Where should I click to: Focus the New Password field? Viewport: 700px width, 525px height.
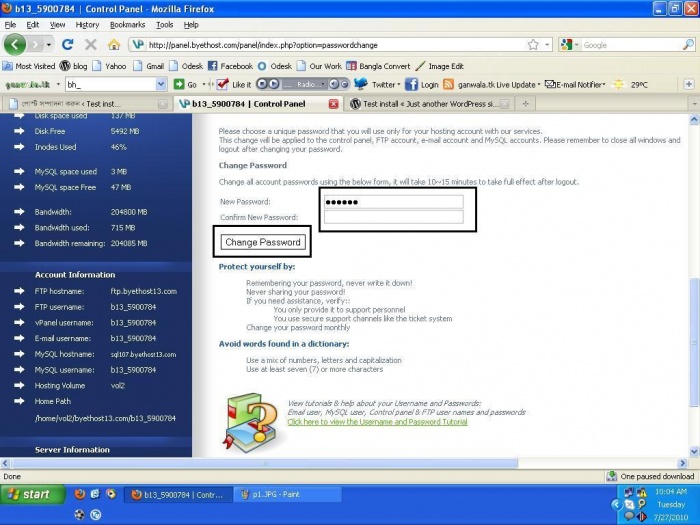pyautogui.click(x=393, y=202)
